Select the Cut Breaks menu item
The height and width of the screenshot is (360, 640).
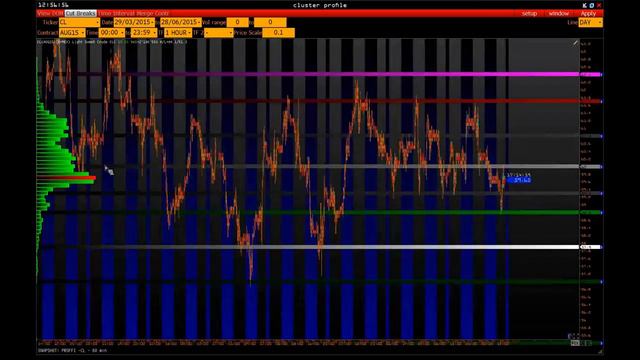pyautogui.click(x=80, y=13)
